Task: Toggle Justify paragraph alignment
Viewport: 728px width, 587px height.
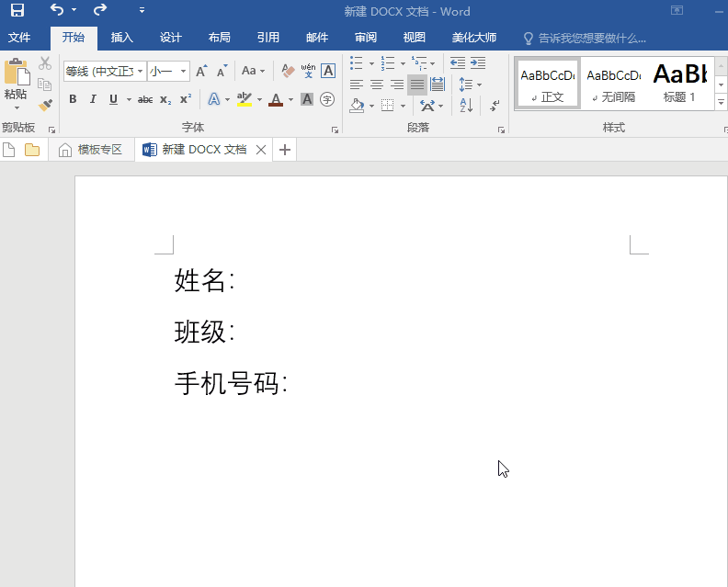Action: point(417,85)
